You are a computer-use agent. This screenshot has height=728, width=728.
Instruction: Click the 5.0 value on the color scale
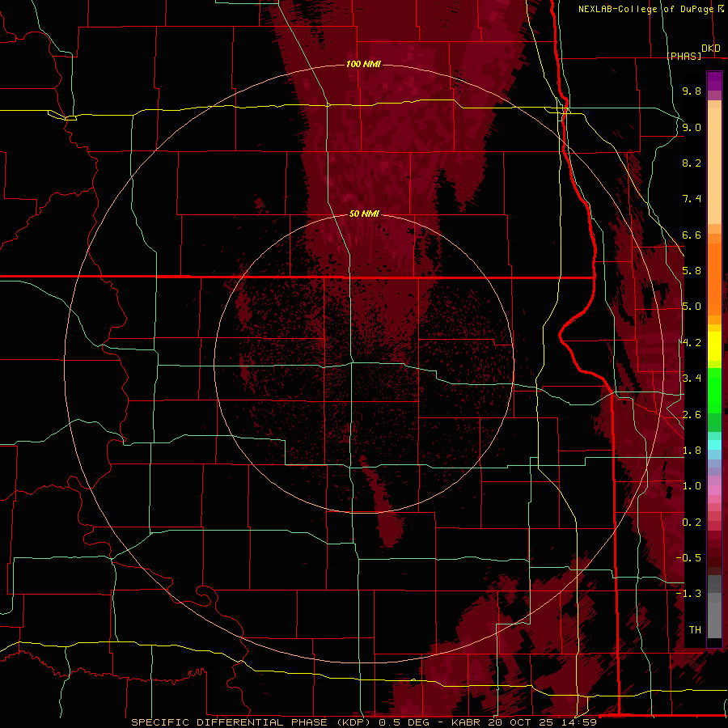[692, 307]
